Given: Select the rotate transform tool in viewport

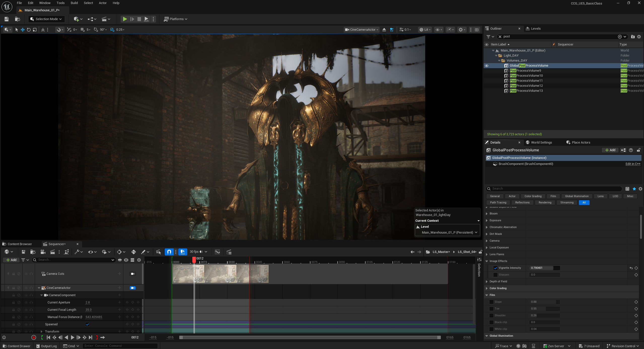Looking at the screenshot, I should pos(28,30).
